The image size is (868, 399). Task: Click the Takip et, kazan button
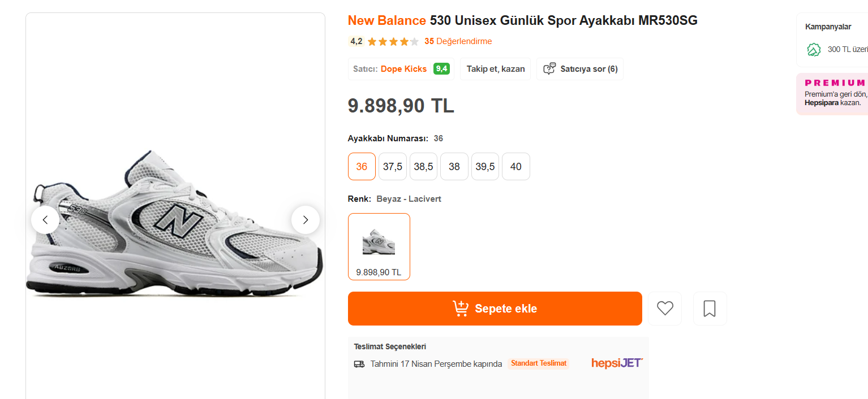click(495, 69)
